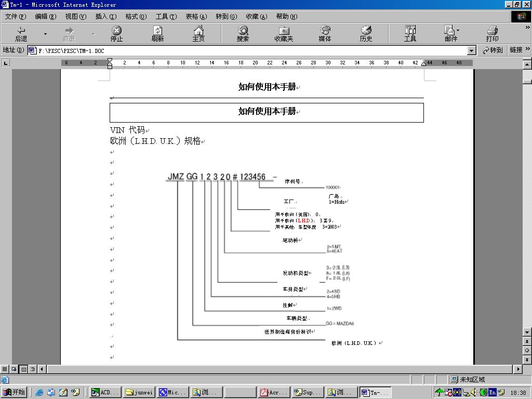Open the 工具 menu in the menu bar
Viewport: 532px width, 399px height.
pos(166,16)
